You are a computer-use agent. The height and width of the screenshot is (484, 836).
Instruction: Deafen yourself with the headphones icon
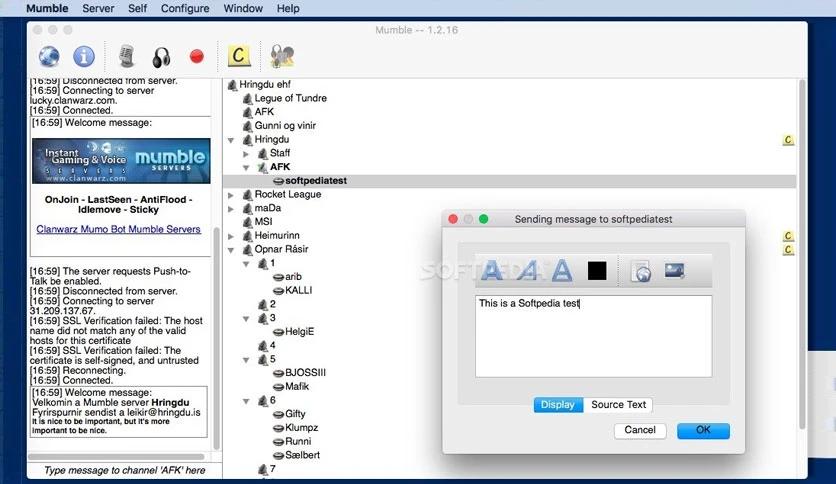click(161, 57)
